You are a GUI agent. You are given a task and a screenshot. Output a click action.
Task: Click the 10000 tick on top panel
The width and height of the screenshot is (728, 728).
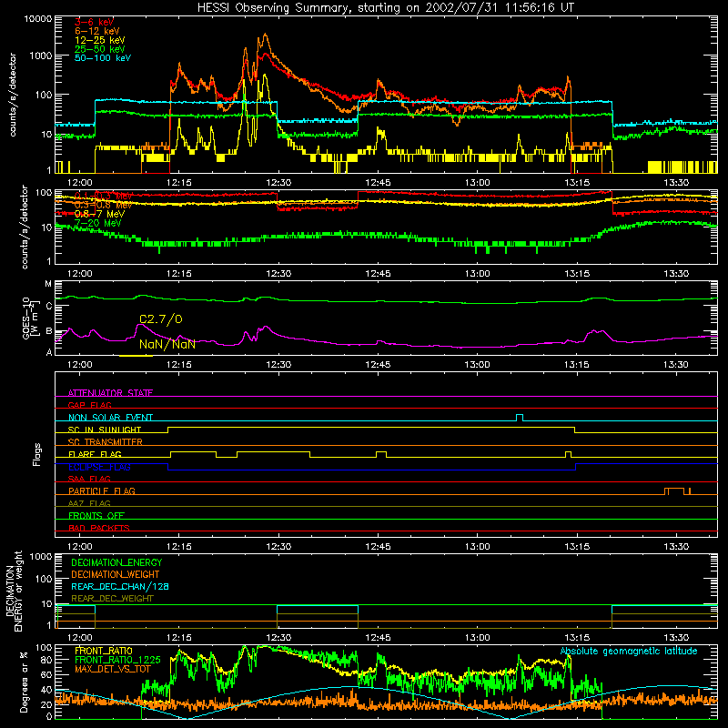click(x=38, y=18)
